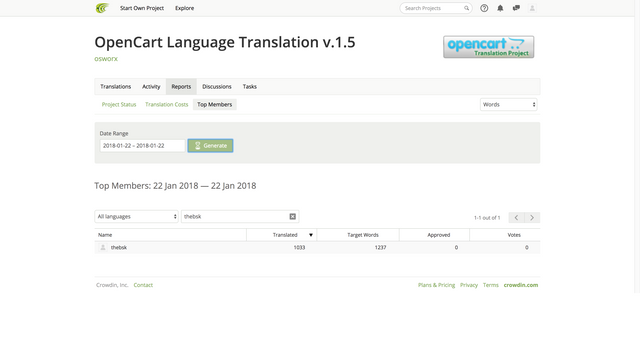Viewport: 640px width, 363px height.
Task: Sort by the Translated column arrow
Action: pyautogui.click(x=311, y=235)
